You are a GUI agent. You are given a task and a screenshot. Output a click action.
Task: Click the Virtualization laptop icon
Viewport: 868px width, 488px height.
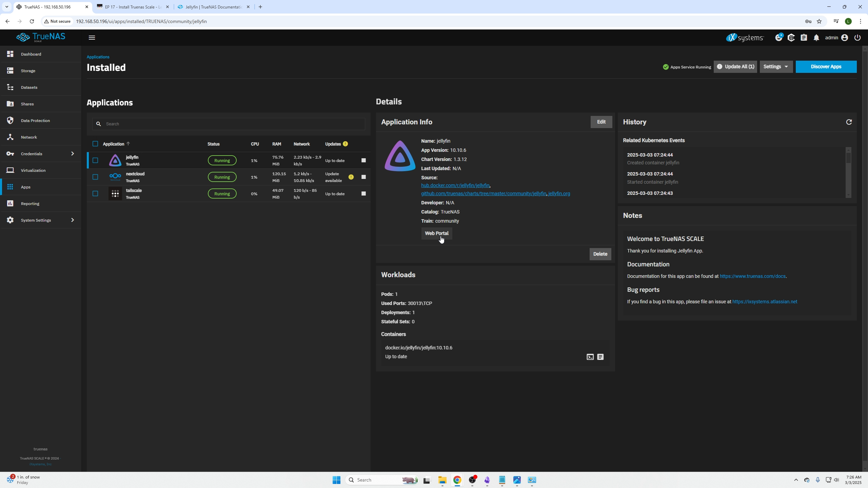pyautogui.click(x=10, y=170)
